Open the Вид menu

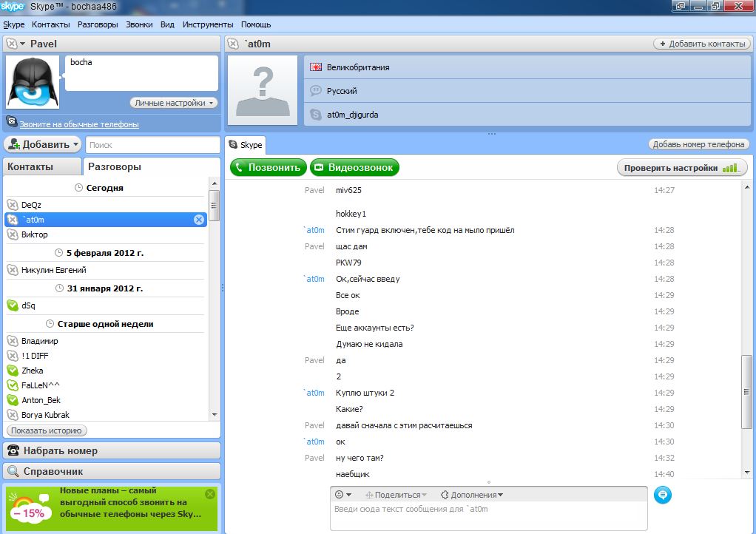click(167, 24)
